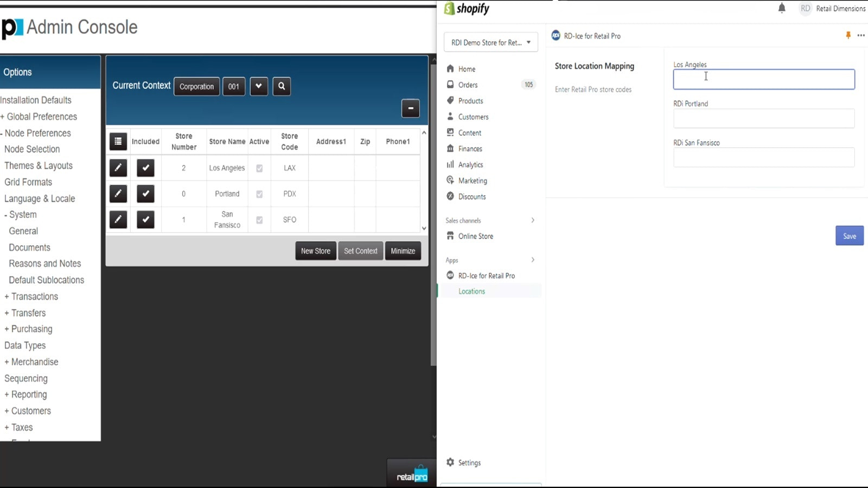Viewport: 868px width, 488px height.
Task: Open RD-Ice for Retail Pro in sidebar
Action: (487, 275)
